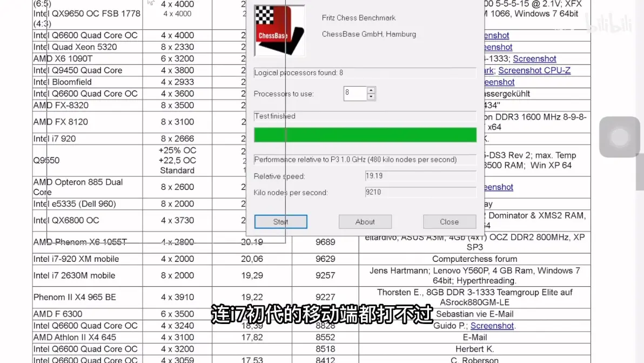Click the Kilo nodes per second field 9210

pos(420,192)
